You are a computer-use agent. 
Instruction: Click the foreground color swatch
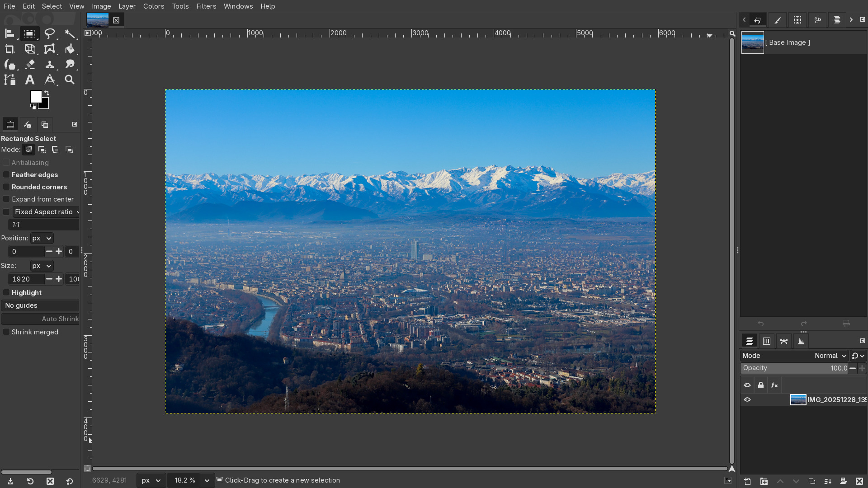35,96
